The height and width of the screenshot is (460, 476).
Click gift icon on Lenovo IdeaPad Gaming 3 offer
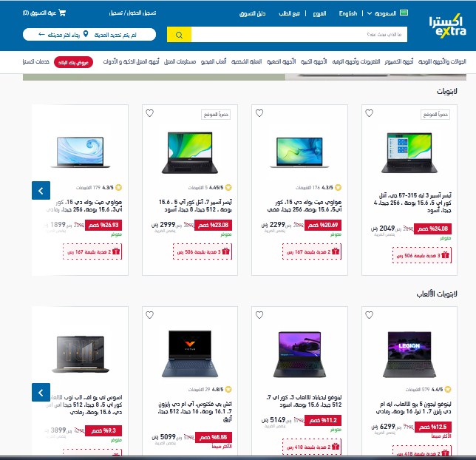[x=336, y=447]
